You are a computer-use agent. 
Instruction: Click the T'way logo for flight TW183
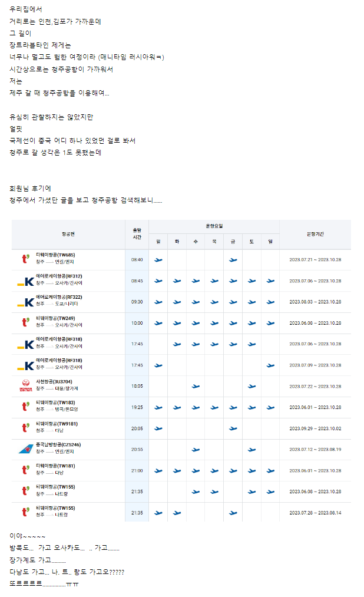coord(25,407)
